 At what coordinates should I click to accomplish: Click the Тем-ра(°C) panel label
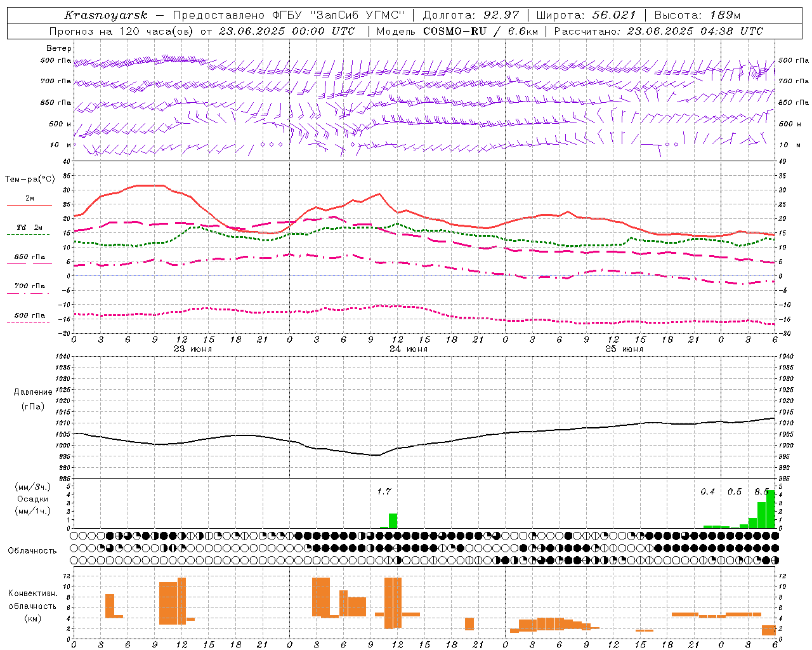pyautogui.click(x=30, y=180)
